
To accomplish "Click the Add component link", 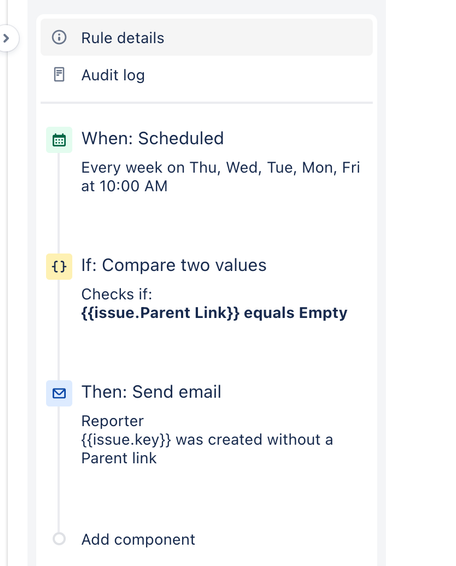I will tap(138, 540).
